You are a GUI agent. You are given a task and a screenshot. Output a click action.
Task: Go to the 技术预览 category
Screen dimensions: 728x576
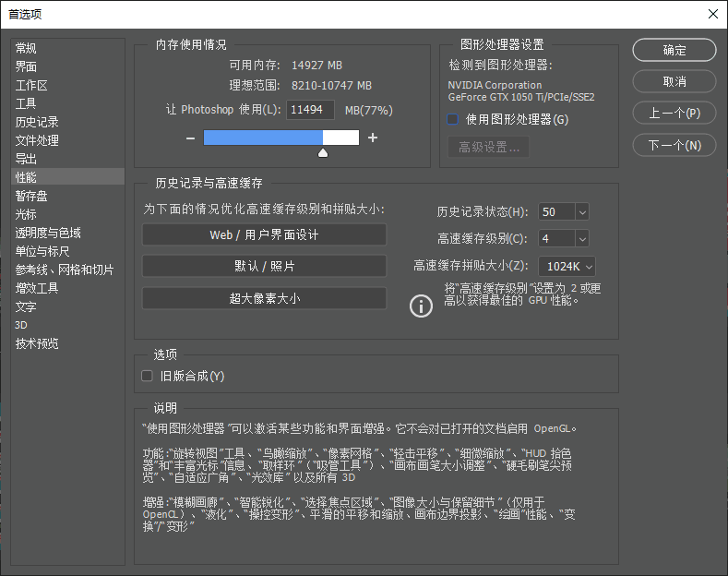tap(37, 343)
